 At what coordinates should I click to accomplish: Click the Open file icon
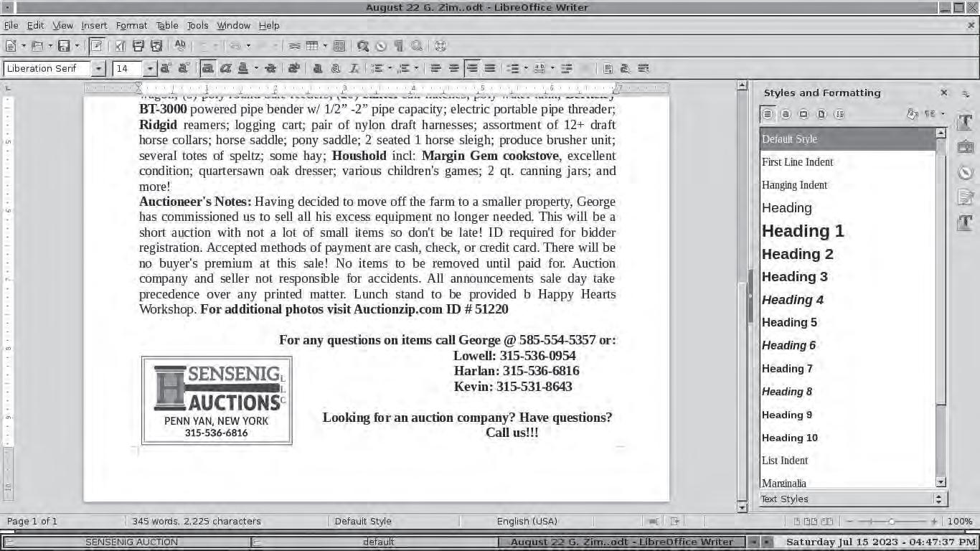coord(37,46)
